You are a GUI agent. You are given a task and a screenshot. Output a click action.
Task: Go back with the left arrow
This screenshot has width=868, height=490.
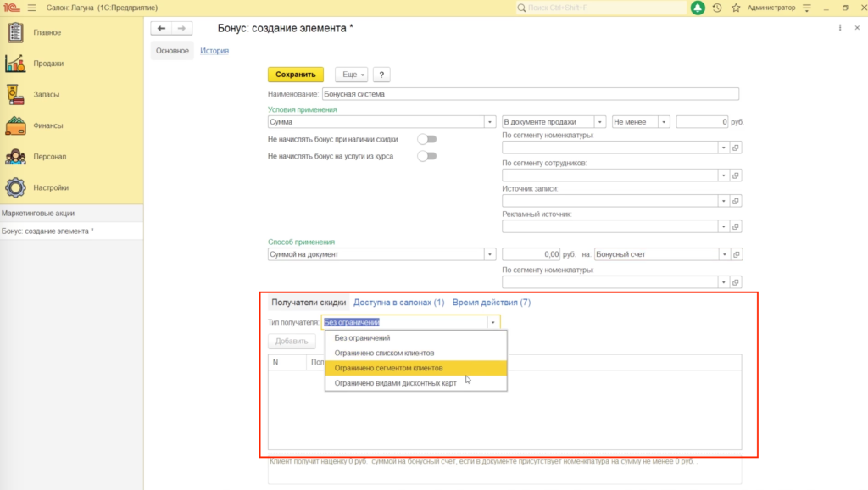pyautogui.click(x=161, y=28)
